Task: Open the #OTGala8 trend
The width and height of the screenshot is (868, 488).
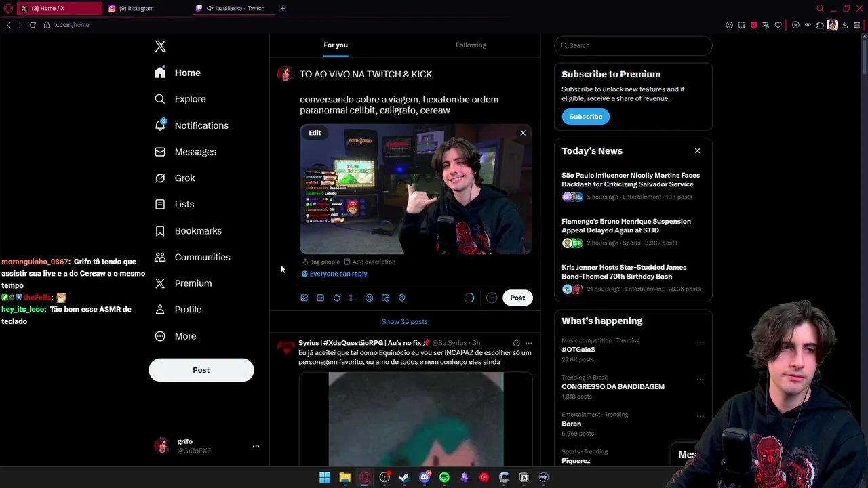Action: pyautogui.click(x=578, y=350)
